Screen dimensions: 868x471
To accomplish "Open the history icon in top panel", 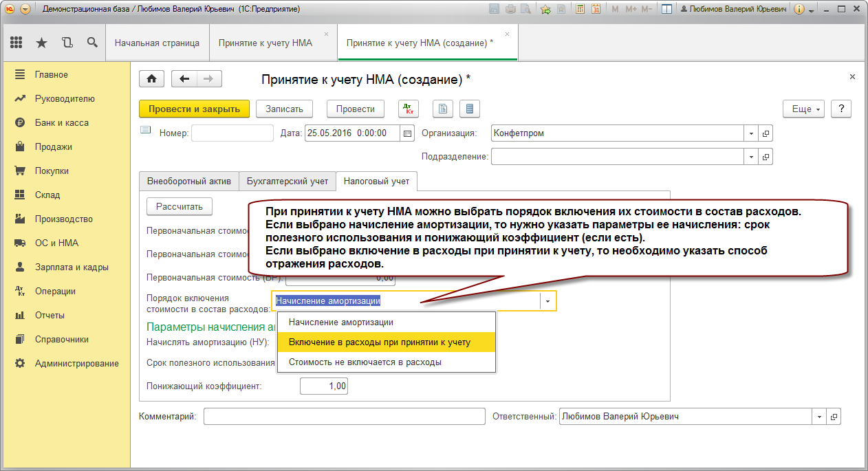I will click(x=67, y=43).
